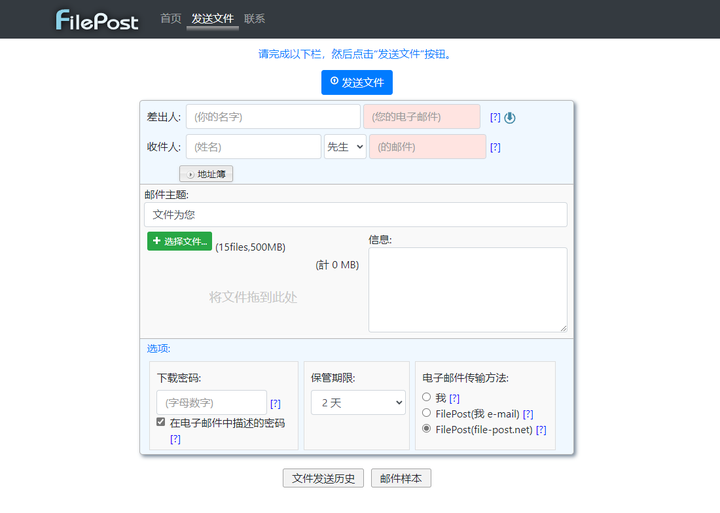Click the 下载密码 password field

pyautogui.click(x=212, y=403)
